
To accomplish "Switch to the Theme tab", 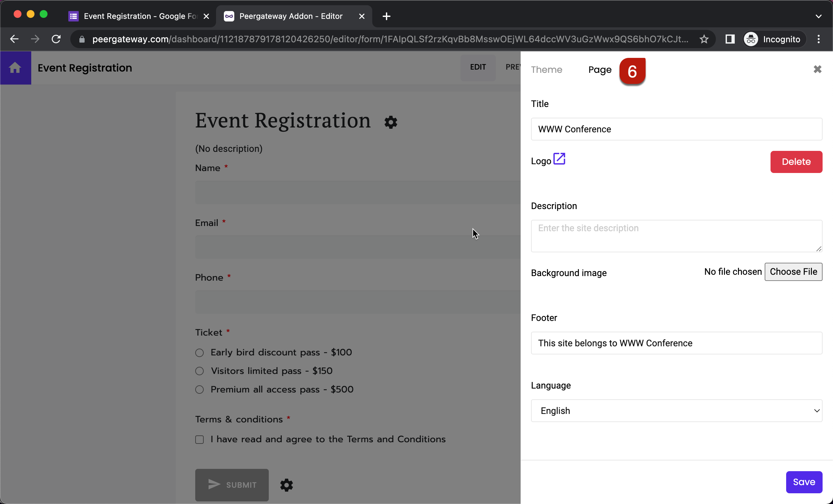I will coord(547,70).
